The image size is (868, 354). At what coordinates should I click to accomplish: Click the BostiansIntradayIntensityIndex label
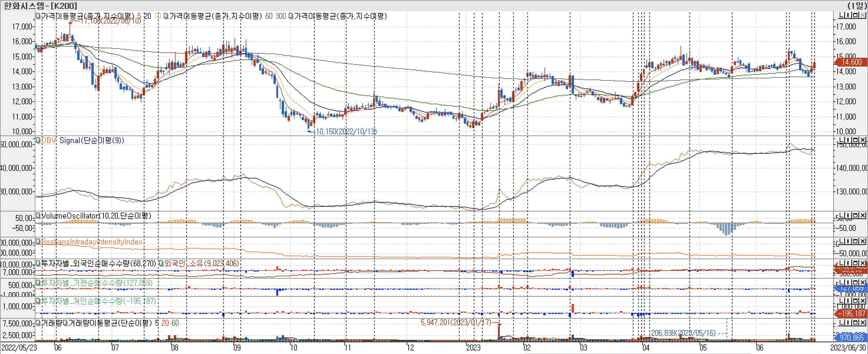click(x=92, y=242)
